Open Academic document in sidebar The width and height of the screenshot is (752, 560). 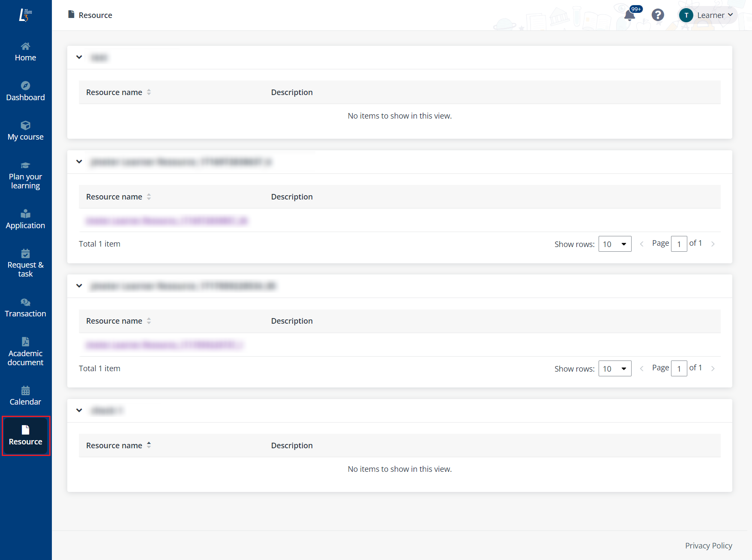point(25,352)
